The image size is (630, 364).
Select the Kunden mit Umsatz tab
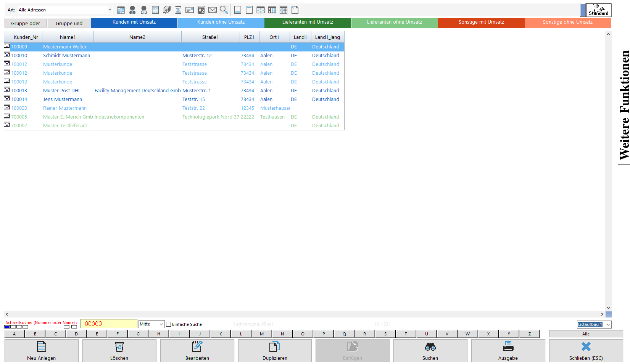click(x=134, y=22)
